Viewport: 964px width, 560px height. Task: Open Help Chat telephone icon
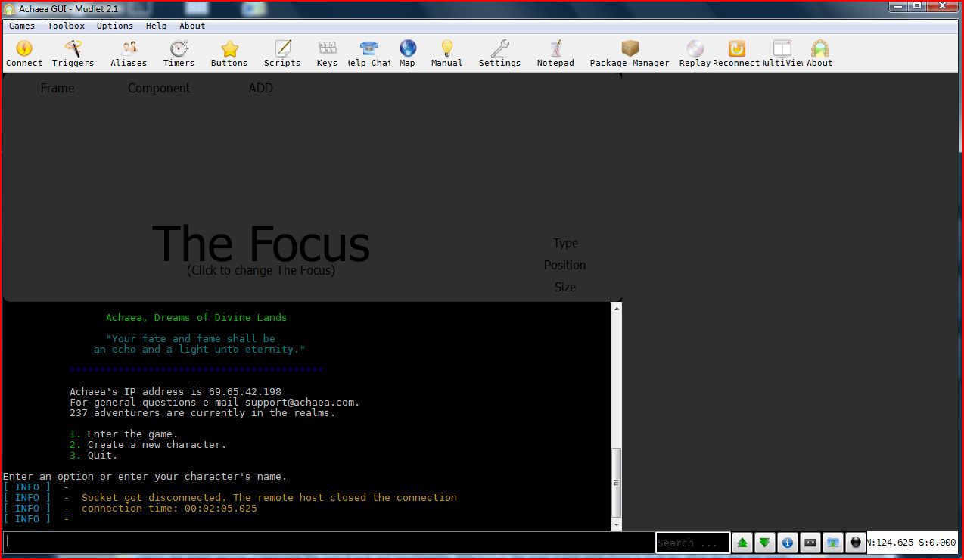(x=369, y=54)
